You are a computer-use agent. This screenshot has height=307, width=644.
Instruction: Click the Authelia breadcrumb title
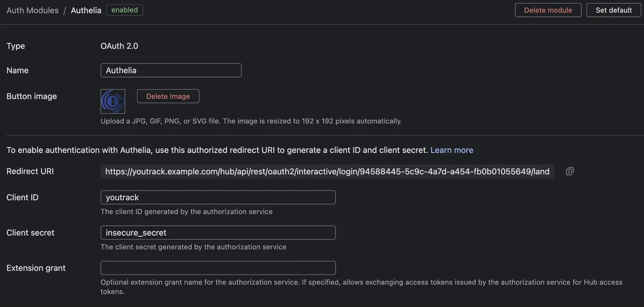[86, 10]
